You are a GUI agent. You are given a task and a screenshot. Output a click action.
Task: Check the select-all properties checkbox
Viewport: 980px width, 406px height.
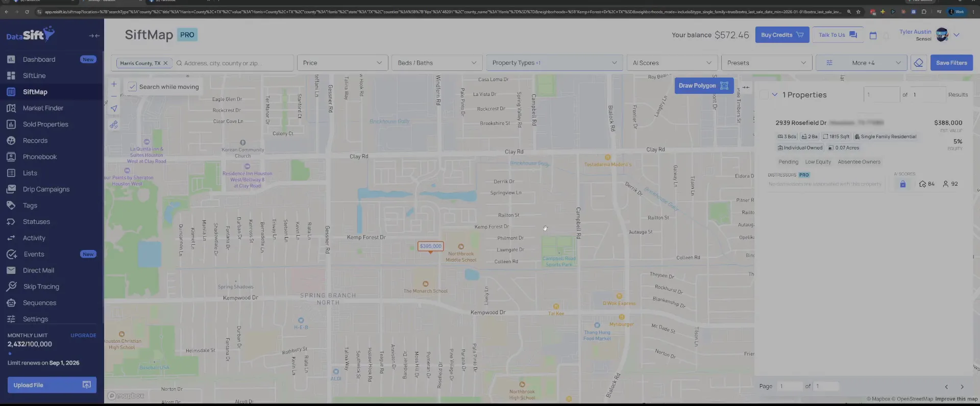pos(764,95)
